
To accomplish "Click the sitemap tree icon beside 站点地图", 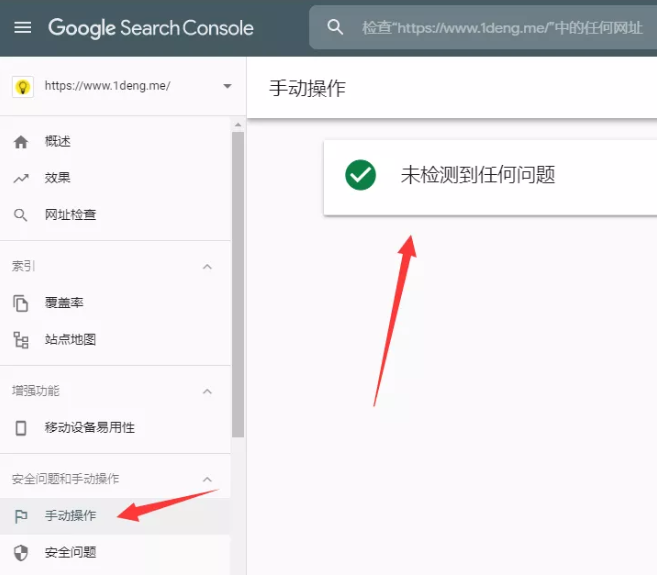I will [21, 340].
